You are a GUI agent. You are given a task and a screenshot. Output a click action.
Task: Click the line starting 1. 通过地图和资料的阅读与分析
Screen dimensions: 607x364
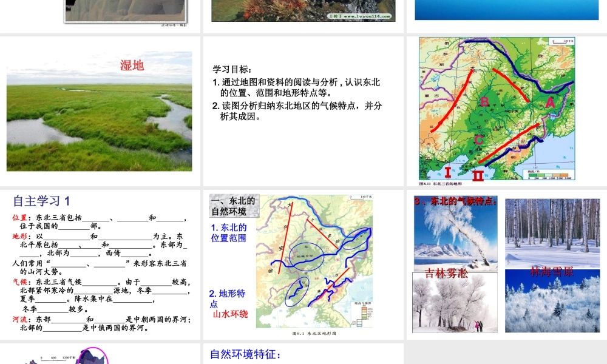click(x=297, y=87)
